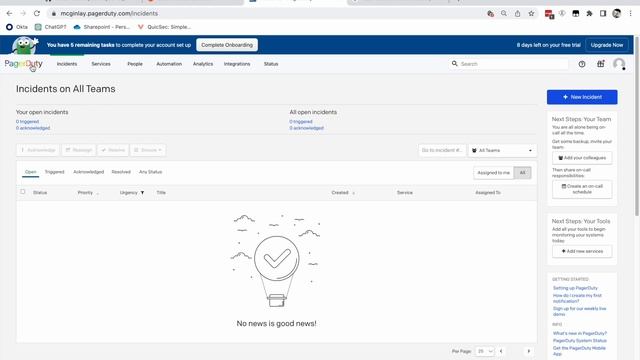The height and width of the screenshot is (360, 640).
Task: Open the People nav menu
Action: [x=135, y=64]
